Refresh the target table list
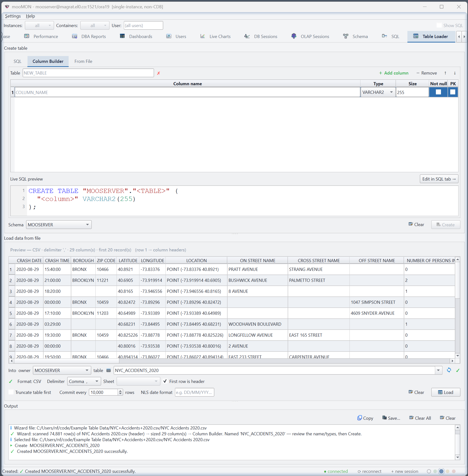 tap(449, 370)
